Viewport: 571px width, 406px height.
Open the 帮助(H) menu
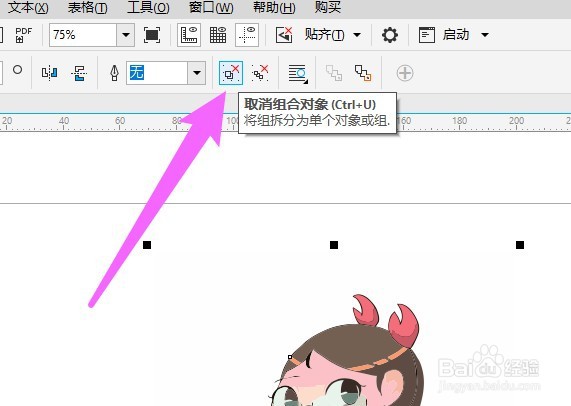click(274, 7)
